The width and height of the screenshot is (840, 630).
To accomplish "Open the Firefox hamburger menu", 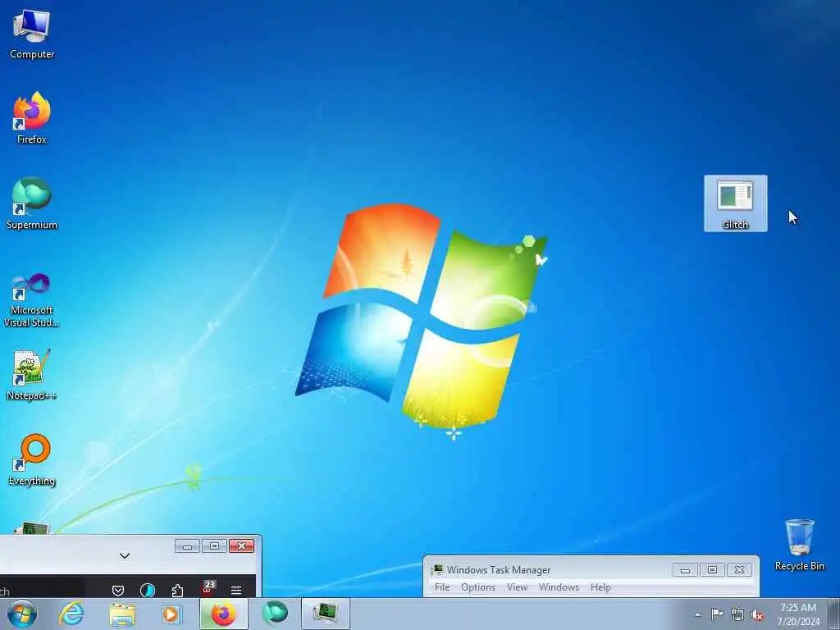I will 236,591.
